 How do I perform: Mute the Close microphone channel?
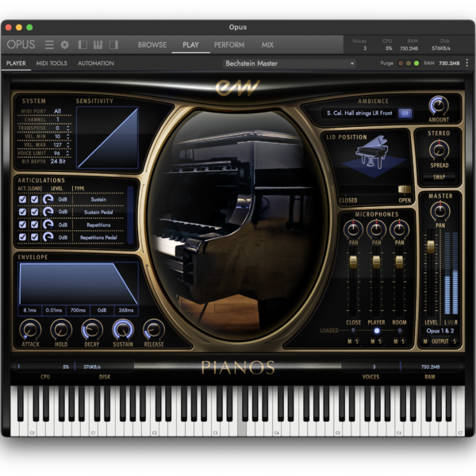click(349, 341)
